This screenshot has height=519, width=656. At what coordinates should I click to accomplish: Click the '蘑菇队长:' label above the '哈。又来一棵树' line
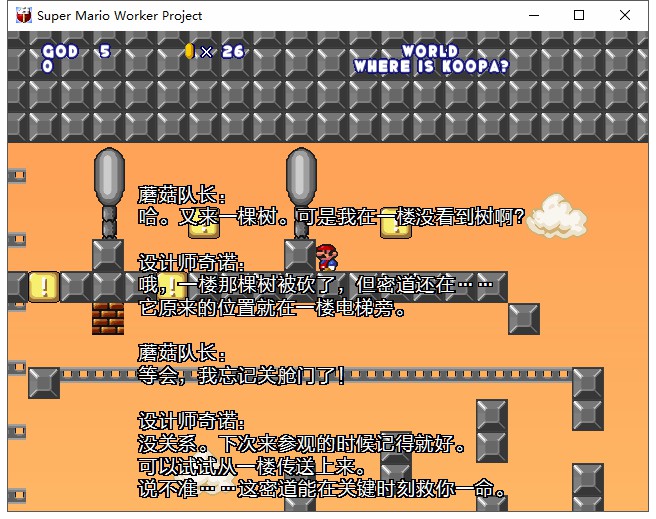pyautogui.click(x=182, y=195)
